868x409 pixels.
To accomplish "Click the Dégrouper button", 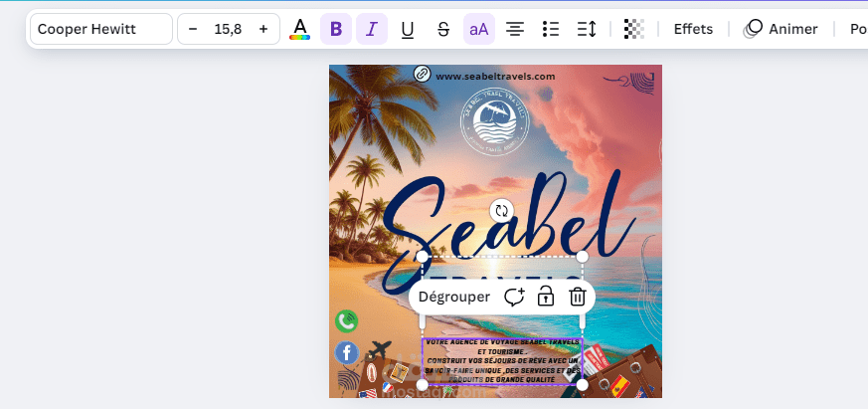I will click(x=454, y=298).
